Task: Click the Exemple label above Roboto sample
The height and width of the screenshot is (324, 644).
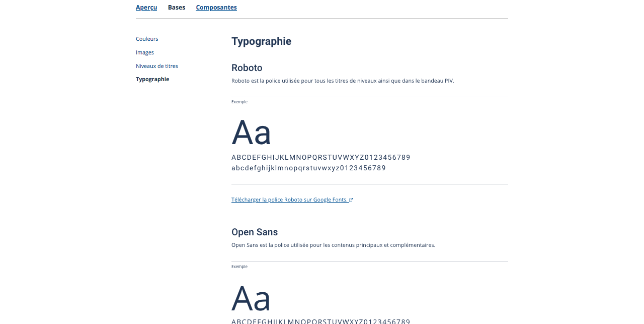Action: click(239, 102)
